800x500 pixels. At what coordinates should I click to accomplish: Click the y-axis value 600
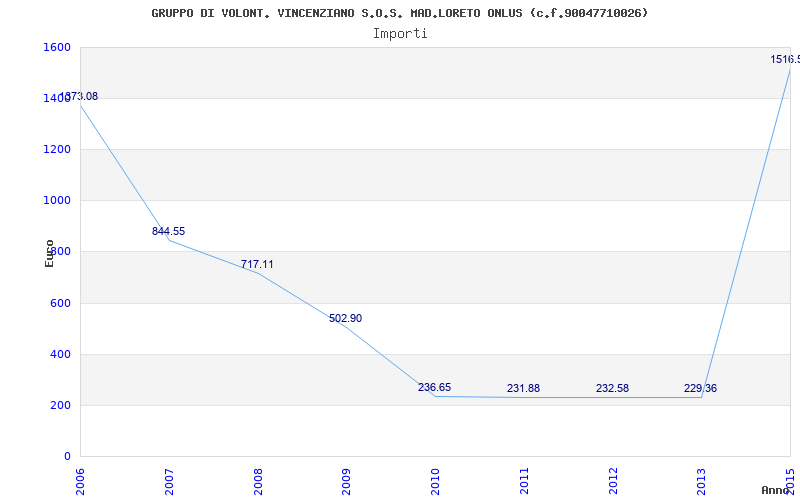(x=60, y=304)
